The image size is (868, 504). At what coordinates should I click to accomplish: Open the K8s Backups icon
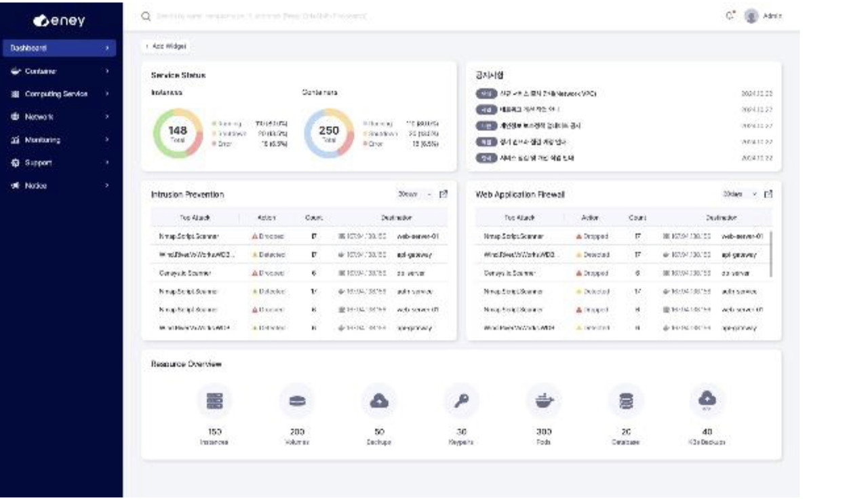point(707,401)
